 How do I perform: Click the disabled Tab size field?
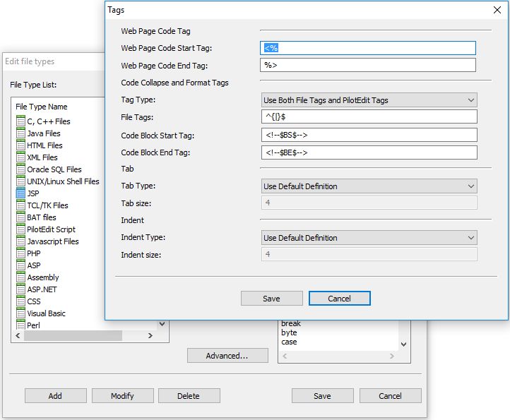[369, 203]
